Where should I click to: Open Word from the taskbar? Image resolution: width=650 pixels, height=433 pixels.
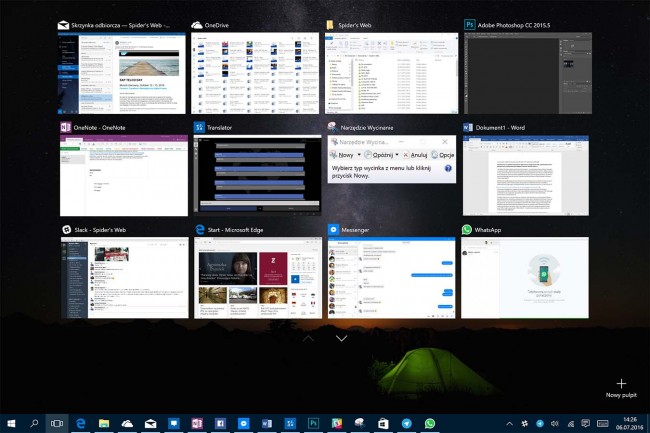pyautogui.click(x=267, y=423)
